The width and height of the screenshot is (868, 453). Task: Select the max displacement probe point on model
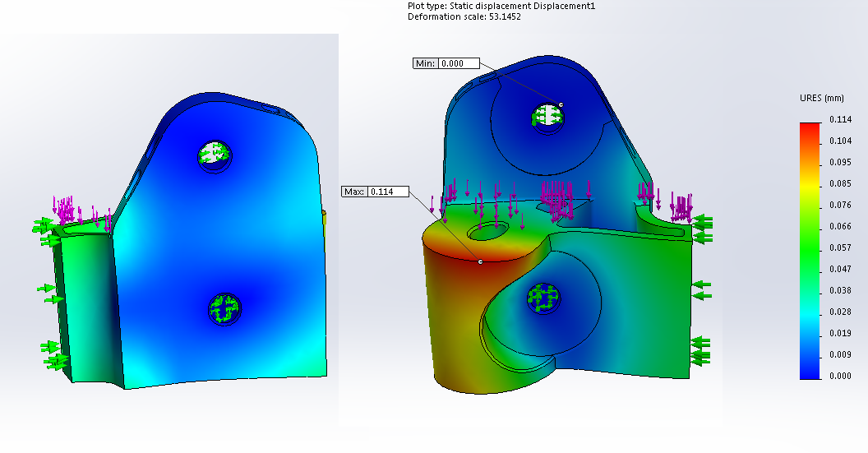click(x=480, y=261)
